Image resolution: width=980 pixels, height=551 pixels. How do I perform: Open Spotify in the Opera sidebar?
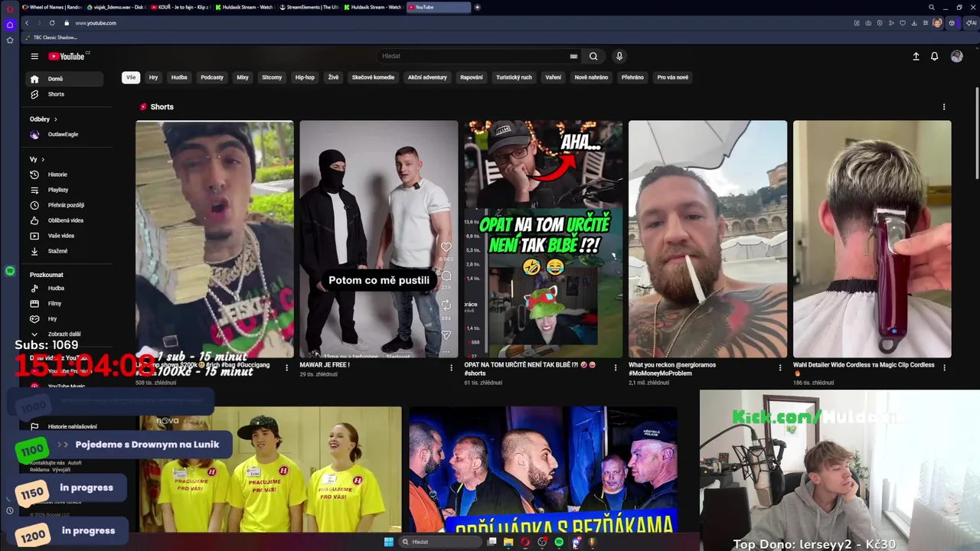[x=10, y=271]
